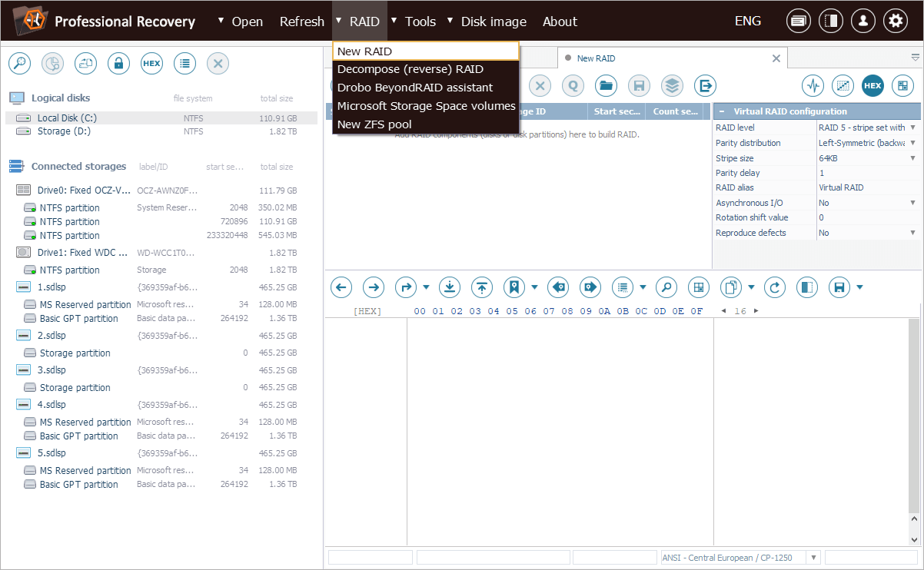Image resolution: width=924 pixels, height=570 pixels.
Task: Click the back arrow in hex viewer toolbar
Action: pyautogui.click(x=341, y=287)
